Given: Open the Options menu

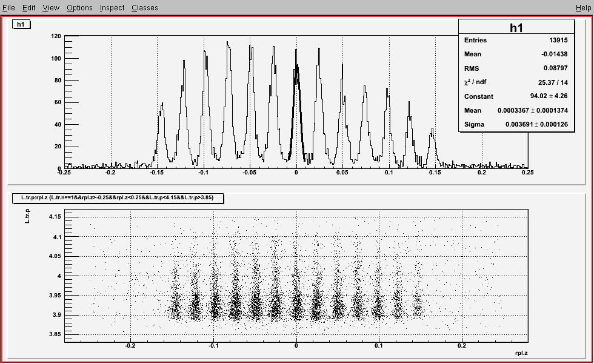Looking at the screenshot, I should point(79,7).
